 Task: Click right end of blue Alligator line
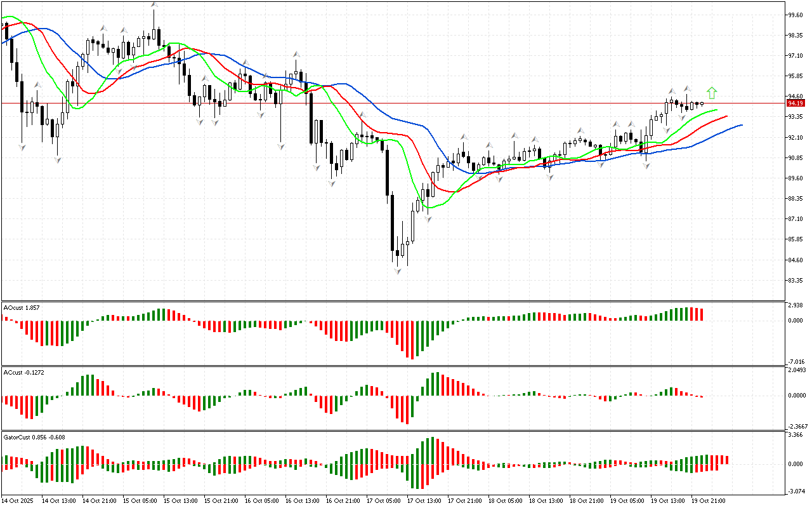741,125
